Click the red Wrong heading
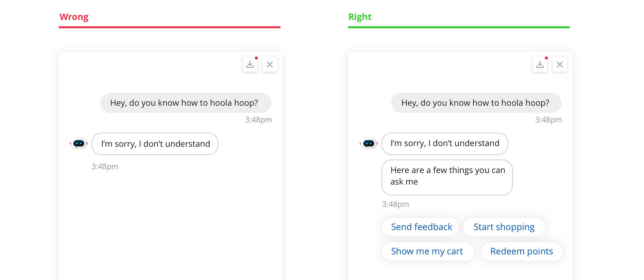This screenshot has height=280, width=644. pos(74,17)
